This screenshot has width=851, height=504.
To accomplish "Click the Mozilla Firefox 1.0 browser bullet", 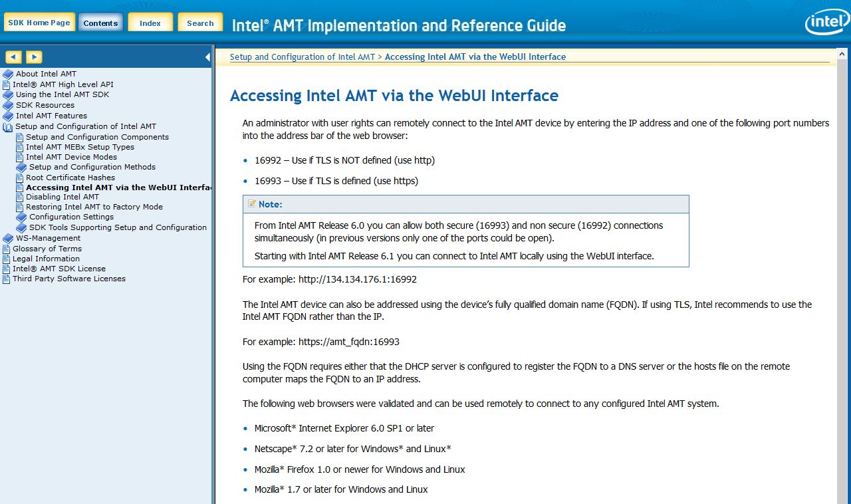I will pyautogui.click(x=360, y=469).
